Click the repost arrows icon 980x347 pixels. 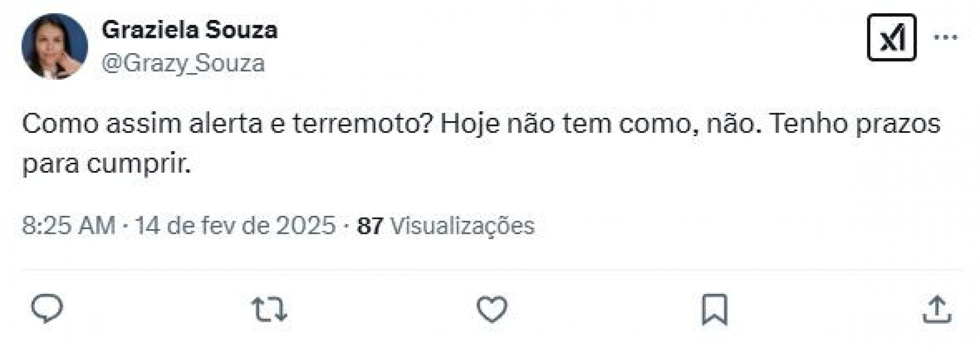[x=269, y=309]
